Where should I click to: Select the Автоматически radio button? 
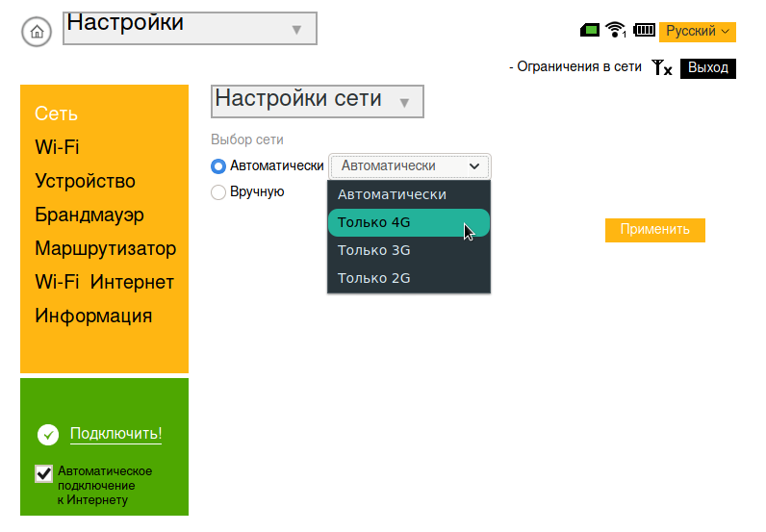[218, 165]
